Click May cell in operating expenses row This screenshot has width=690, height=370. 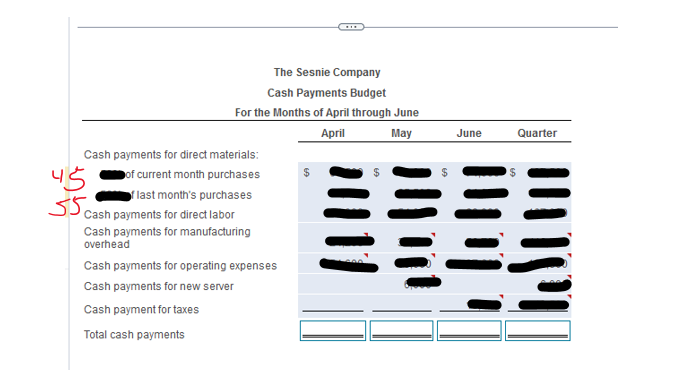point(402,263)
